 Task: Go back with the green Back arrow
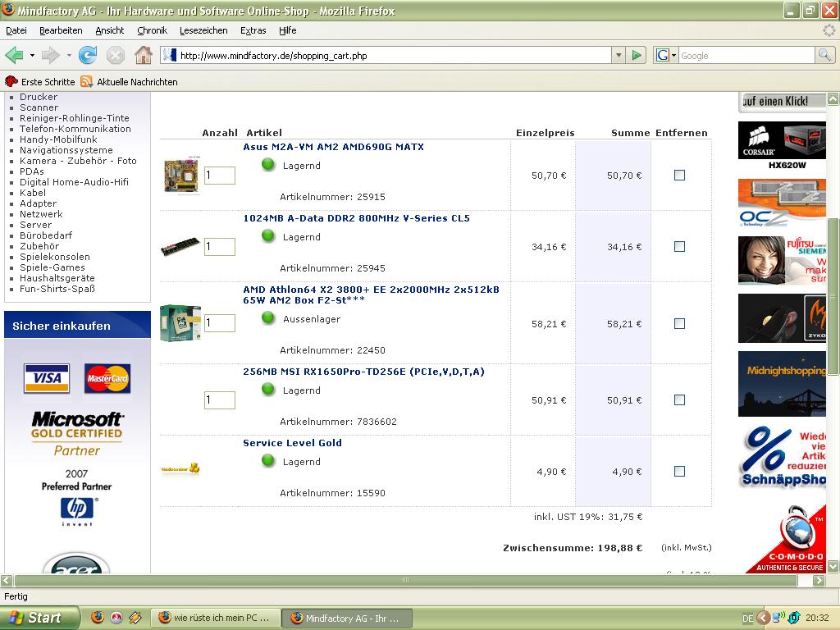[x=15, y=55]
